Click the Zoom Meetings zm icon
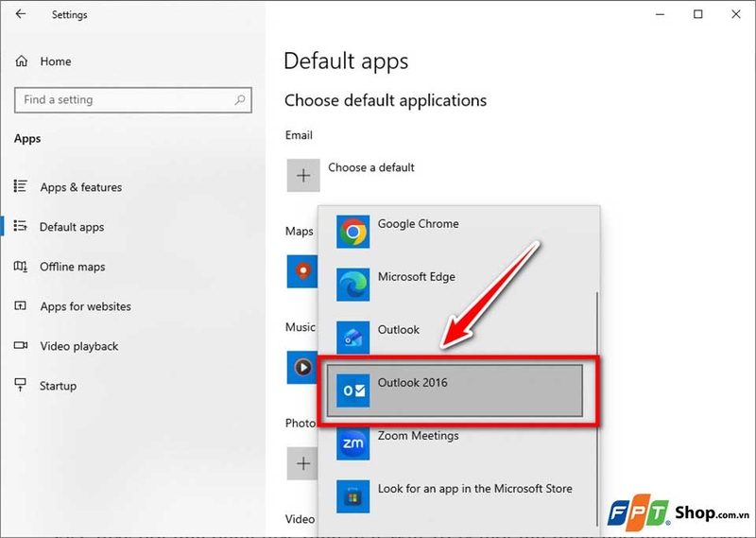The height and width of the screenshot is (538, 756). tap(352, 443)
